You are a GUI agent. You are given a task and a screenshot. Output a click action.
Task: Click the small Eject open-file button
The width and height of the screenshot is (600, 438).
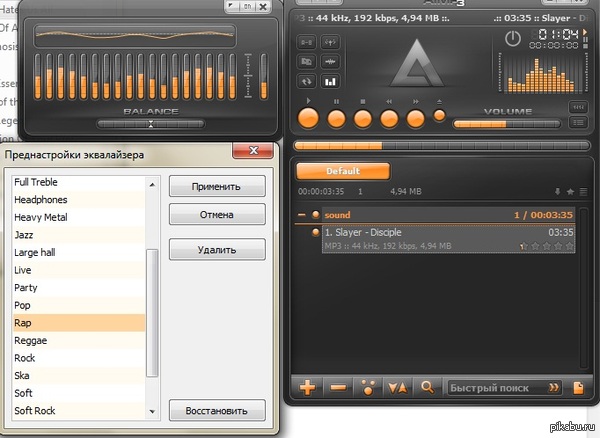pyautogui.click(x=439, y=116)
